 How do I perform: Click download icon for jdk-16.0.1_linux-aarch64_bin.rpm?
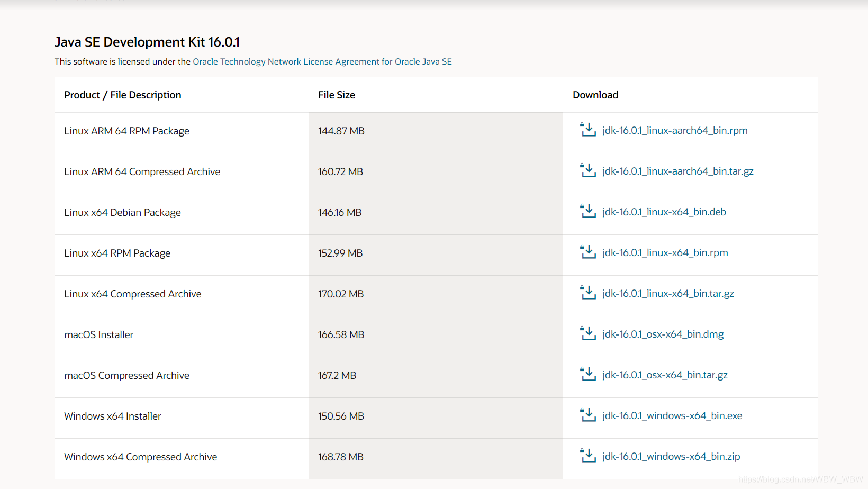tap(588, 130)
